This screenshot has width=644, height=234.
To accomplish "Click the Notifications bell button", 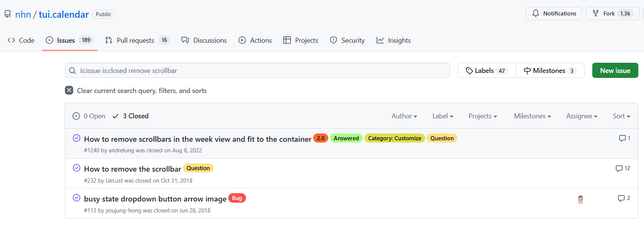I will (x=553, y=14).
